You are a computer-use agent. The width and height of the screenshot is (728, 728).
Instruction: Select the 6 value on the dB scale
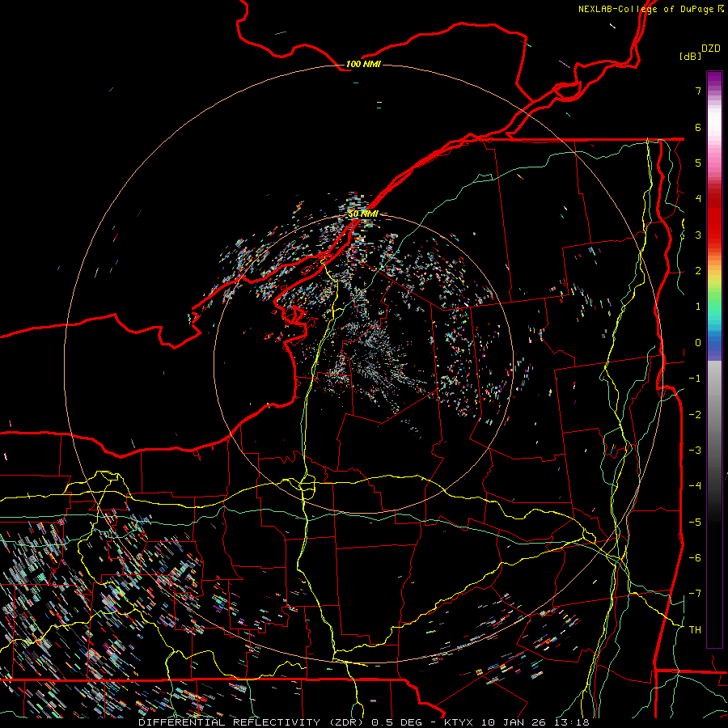coord(698,127)
